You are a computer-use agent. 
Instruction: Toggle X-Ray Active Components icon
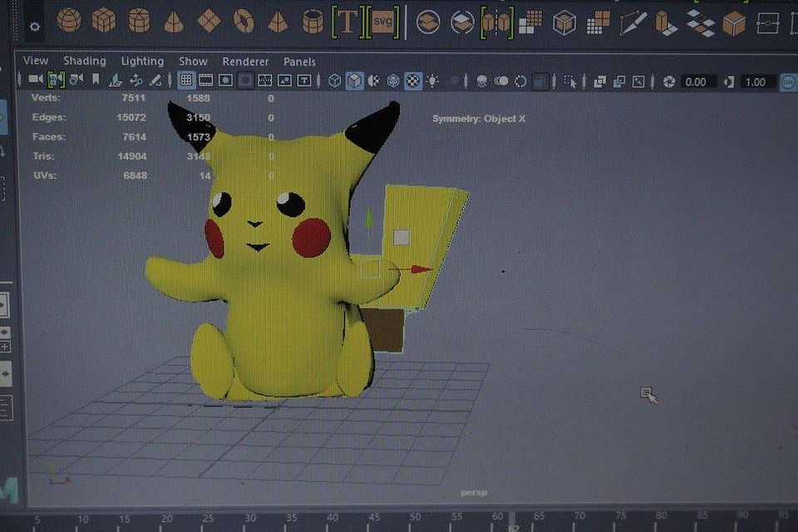(x=618, y=82)
